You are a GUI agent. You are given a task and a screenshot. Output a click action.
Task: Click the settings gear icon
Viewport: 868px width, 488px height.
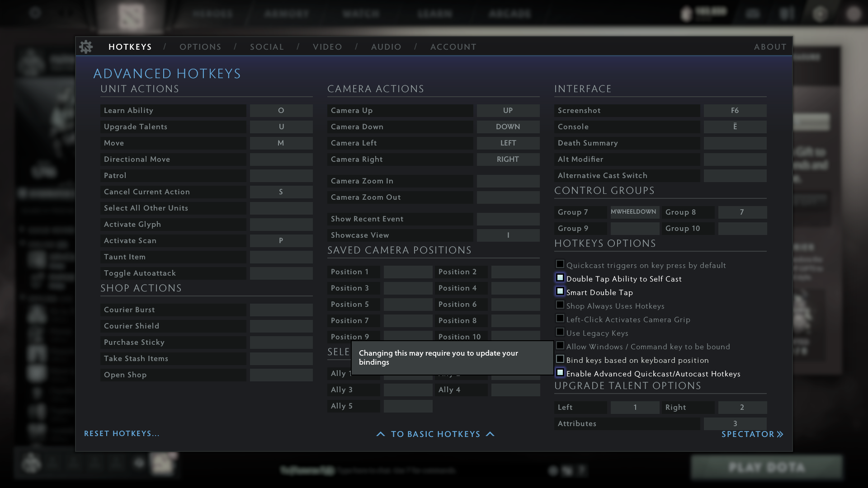tap(86, 47)
